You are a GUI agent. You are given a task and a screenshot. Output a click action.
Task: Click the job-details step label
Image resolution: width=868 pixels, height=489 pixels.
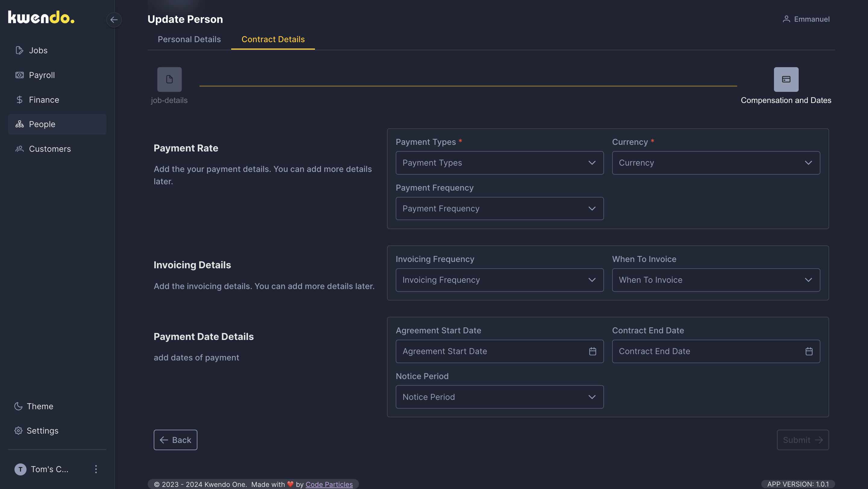pos(169,100)
